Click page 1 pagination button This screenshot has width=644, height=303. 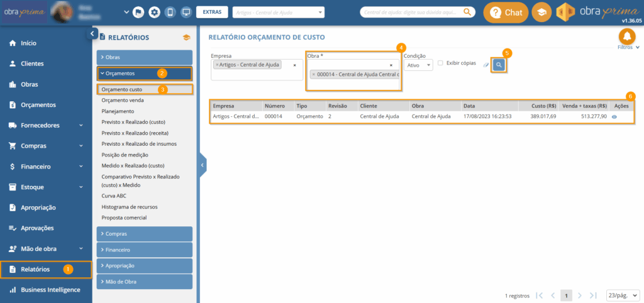[567, 295]
